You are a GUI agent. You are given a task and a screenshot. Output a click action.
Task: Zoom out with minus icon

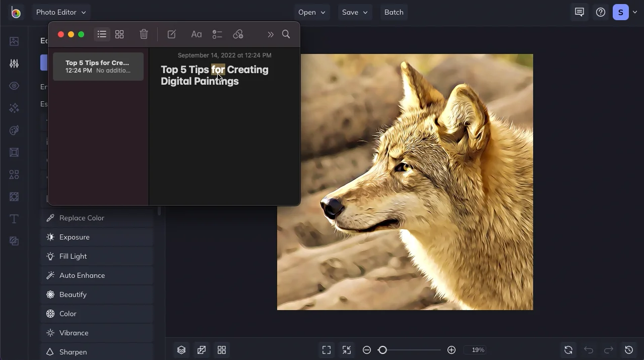[367, 350]
